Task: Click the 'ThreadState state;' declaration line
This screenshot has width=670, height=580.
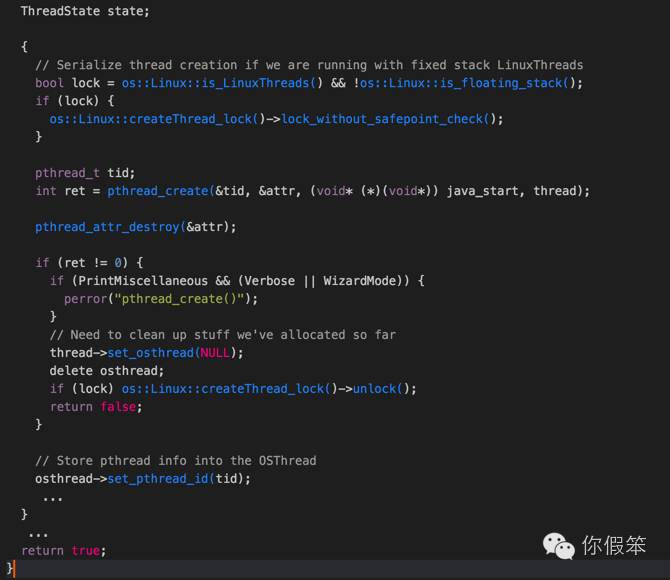Action: 85,11
